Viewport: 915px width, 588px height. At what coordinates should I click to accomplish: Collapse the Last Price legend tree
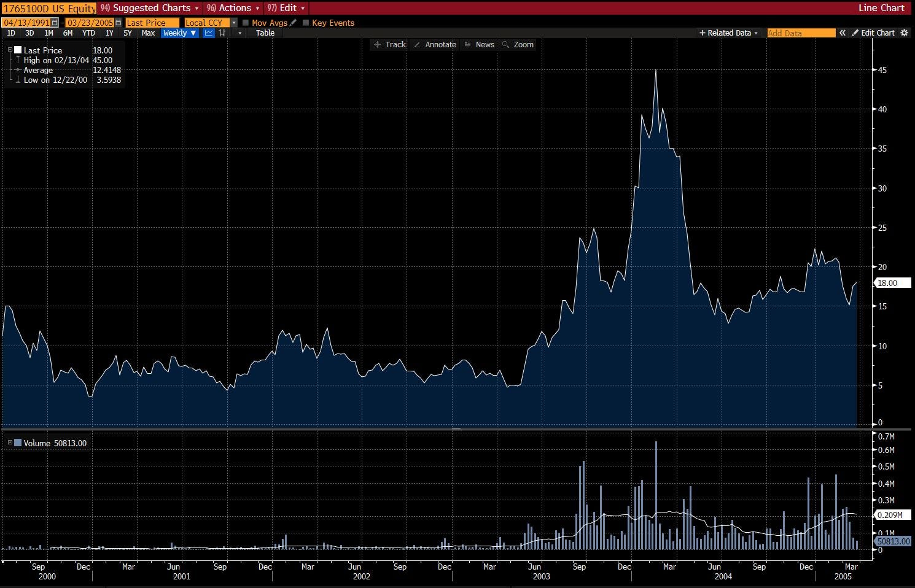point(10,50)
